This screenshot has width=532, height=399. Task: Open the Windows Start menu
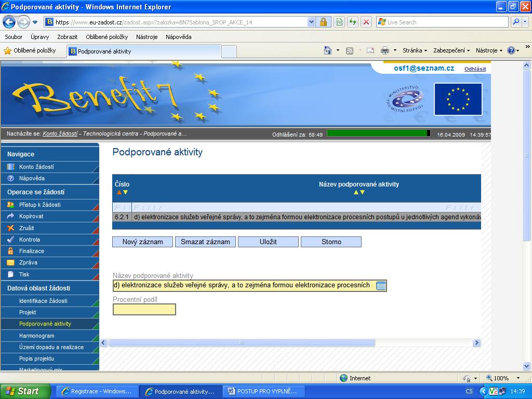tap(25, 391)
